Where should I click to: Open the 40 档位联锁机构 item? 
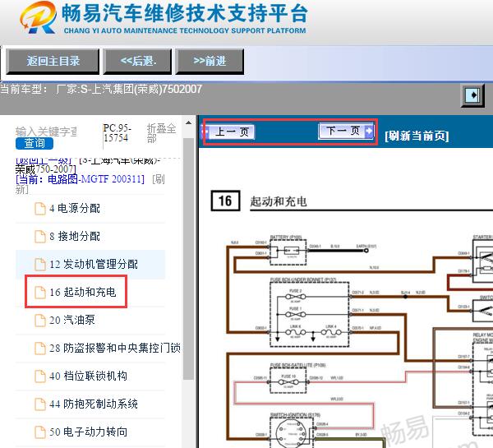[x=88, y=376]
